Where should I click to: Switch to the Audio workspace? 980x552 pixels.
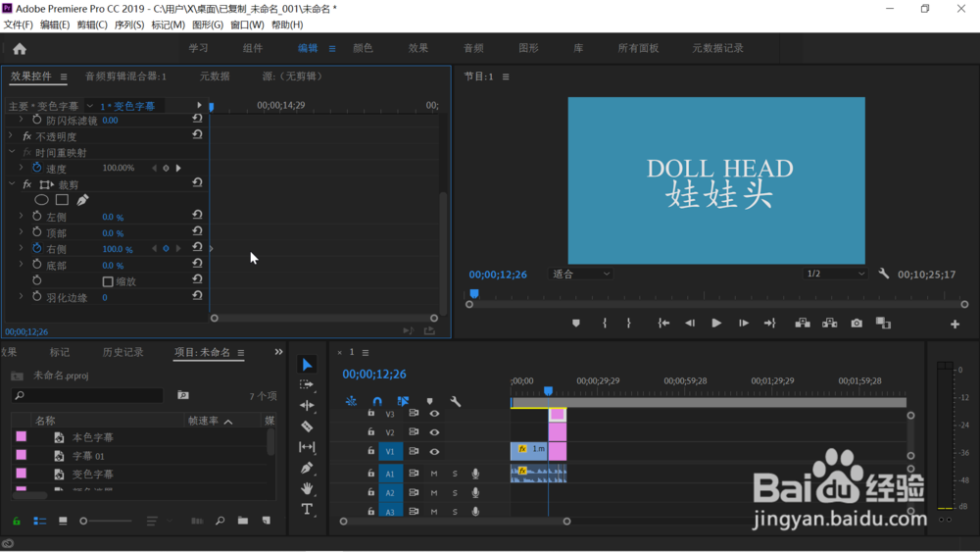[x=473, y=48]
